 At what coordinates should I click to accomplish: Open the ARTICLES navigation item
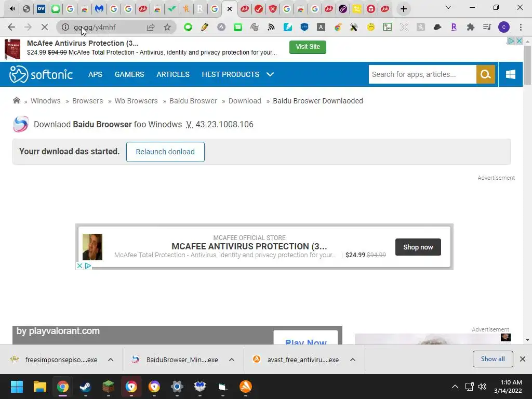pos(173,74)
